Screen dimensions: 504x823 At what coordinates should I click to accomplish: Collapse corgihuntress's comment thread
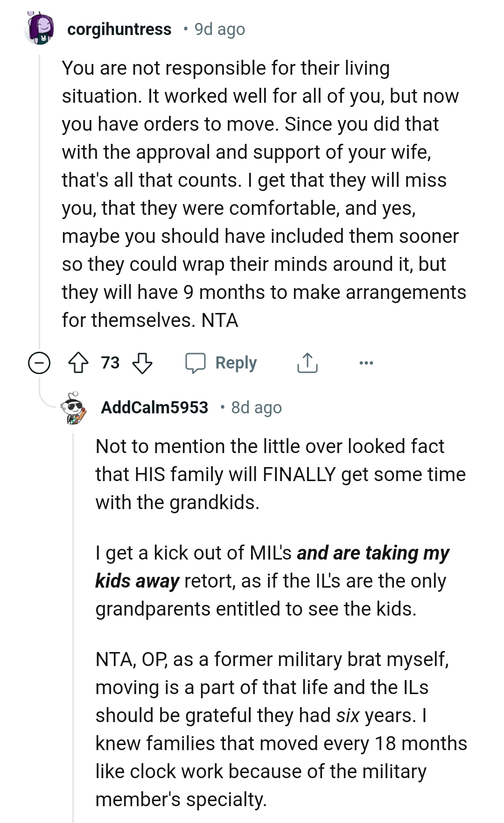(38, 362)
